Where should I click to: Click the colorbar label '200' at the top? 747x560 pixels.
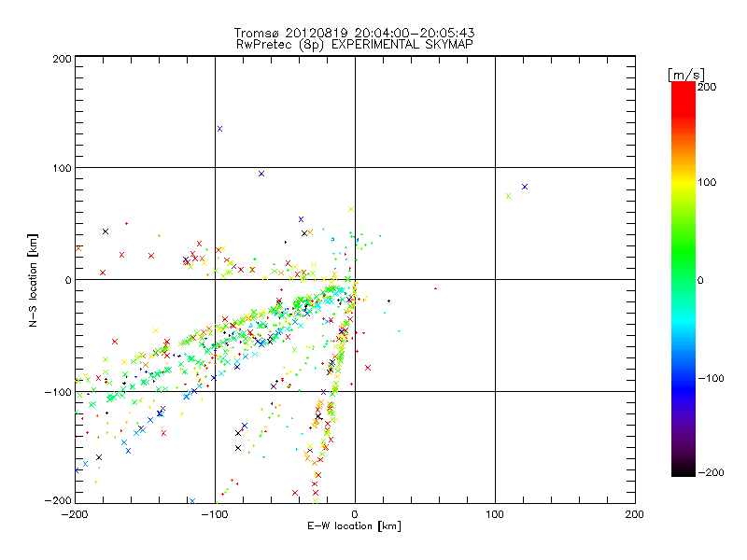click(x=707, y=87)
